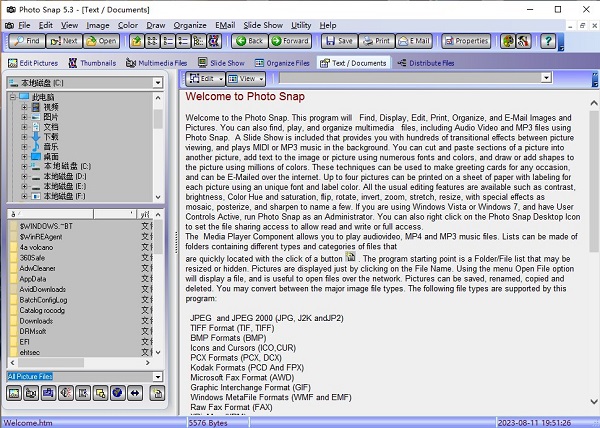Click the Forward button
The height and width of the screenshot is (428, 600).
(x=290, y=41)
